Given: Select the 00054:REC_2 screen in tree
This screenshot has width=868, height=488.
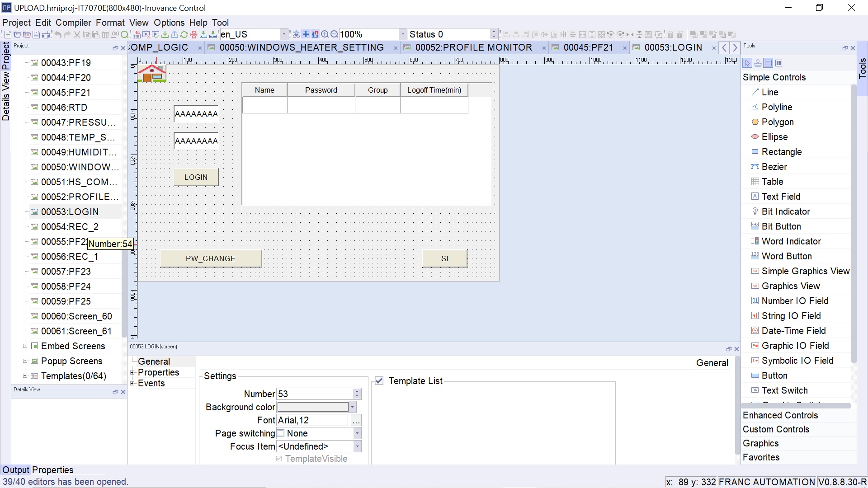Looking at the screenshot, I should coord(70,227).
